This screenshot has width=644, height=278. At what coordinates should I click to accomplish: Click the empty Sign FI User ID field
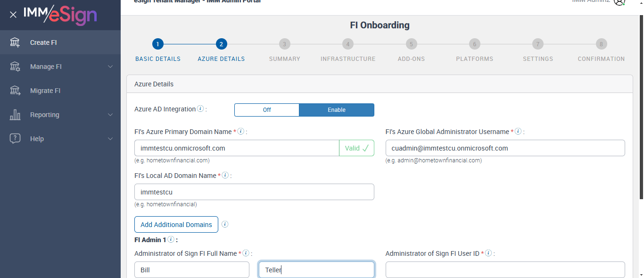click(x=505, y=270)
